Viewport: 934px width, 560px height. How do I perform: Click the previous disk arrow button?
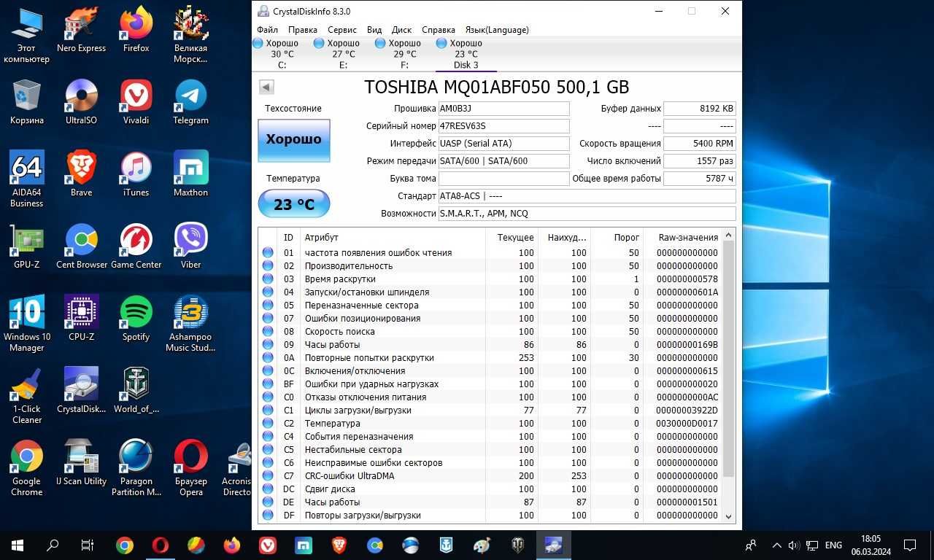click(x=266, y=87)
